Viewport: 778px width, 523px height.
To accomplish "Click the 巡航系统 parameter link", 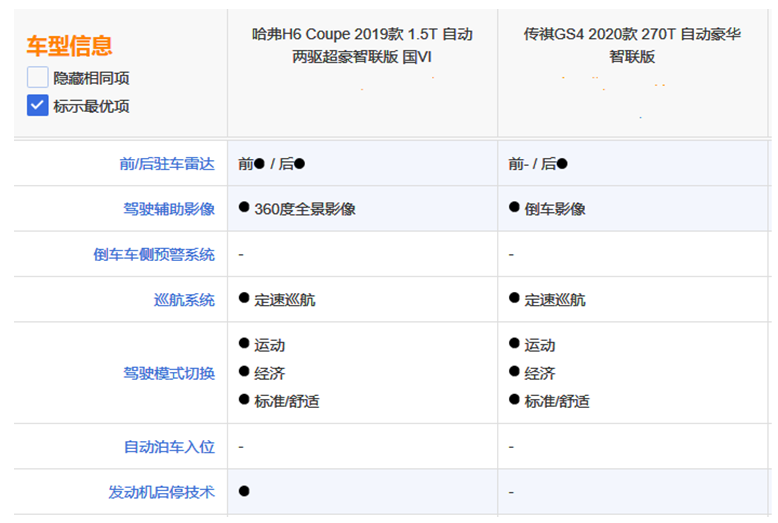I will tap(184, 299).
